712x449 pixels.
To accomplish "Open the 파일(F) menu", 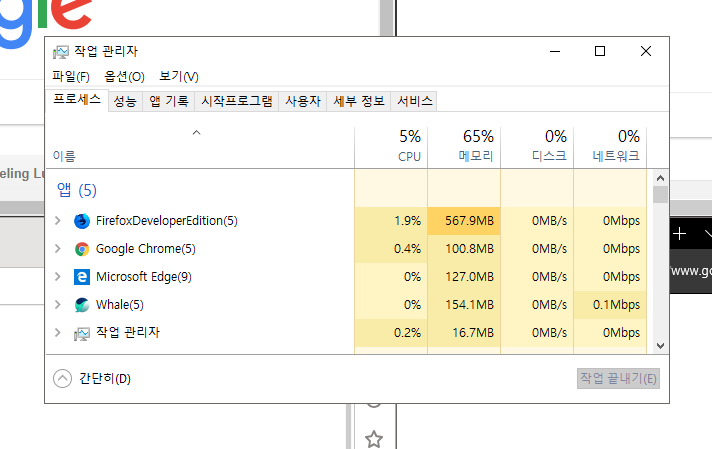I will (x=71, y=76).
